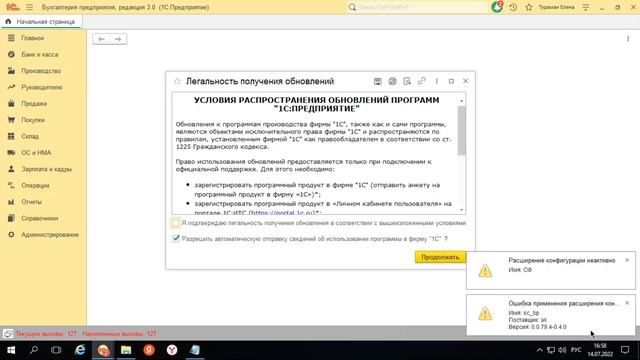Switch to the 1C application on taskbar
Viewport: 640px width, 360px height.
103,350
